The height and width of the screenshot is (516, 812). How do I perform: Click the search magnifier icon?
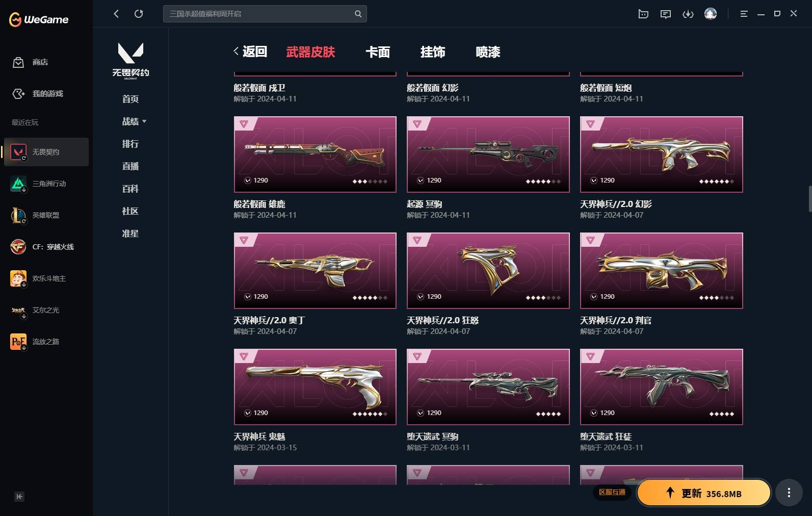[358, 14]
